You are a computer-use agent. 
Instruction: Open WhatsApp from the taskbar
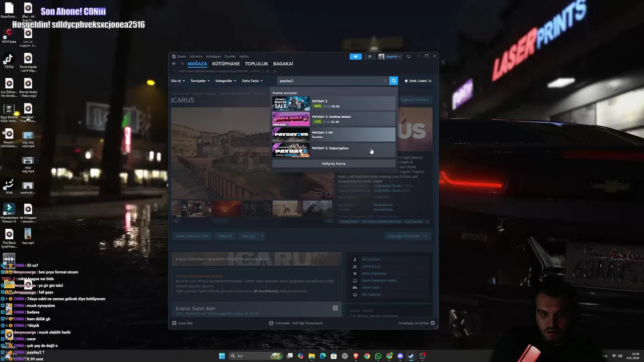(378, 356)
